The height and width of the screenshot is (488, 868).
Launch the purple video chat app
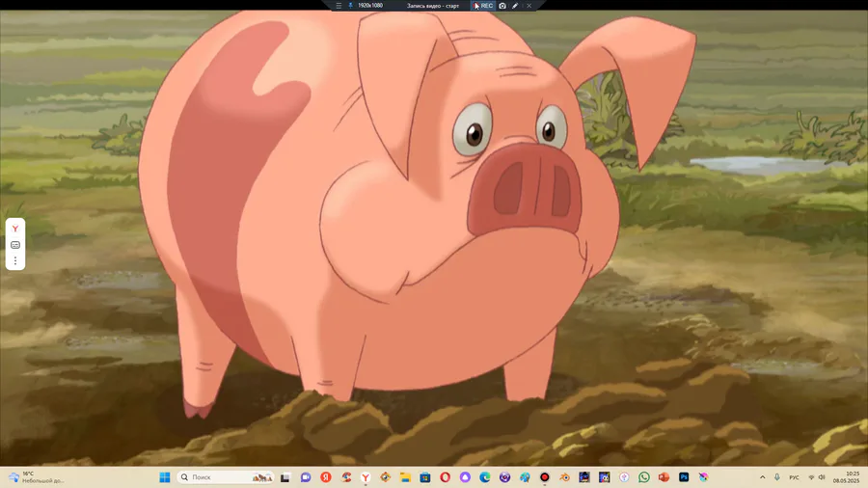[x=306, y=477]
